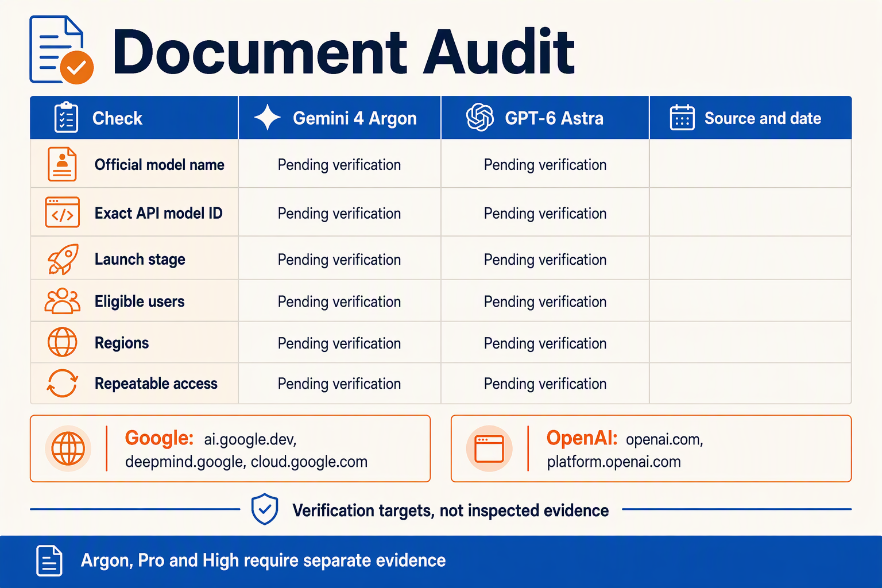Click Argon, Pro and High banner text
The image size is (882, 588).
263,560
